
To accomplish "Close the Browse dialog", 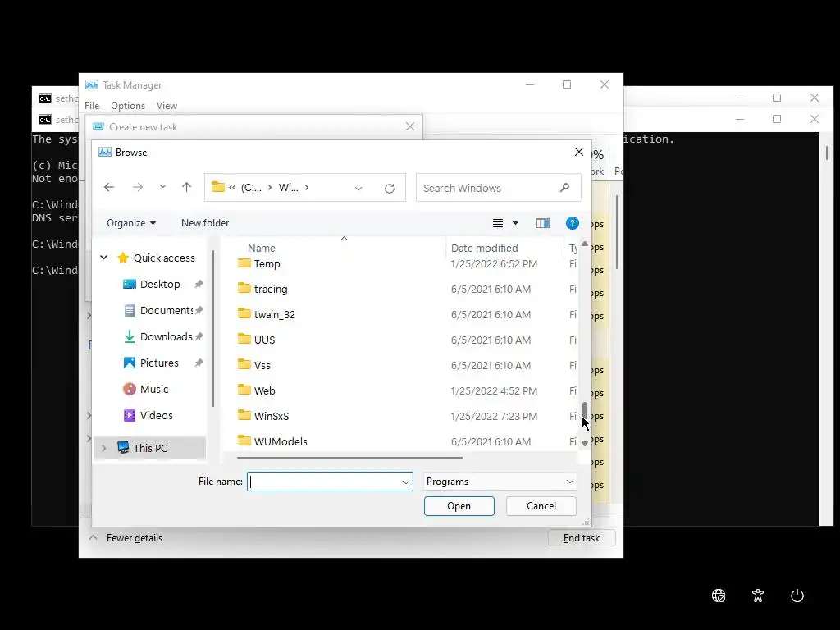I will point(578,152).
